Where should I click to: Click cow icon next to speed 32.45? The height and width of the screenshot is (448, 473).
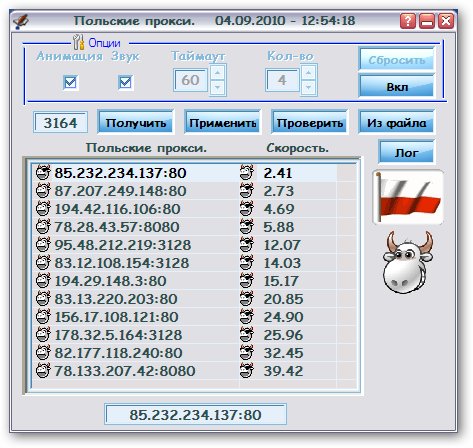point(247,353)
